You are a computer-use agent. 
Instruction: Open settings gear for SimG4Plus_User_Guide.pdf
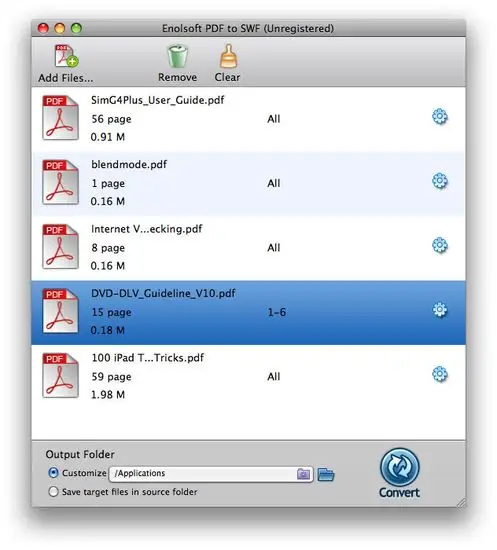(x=439, y=117)
